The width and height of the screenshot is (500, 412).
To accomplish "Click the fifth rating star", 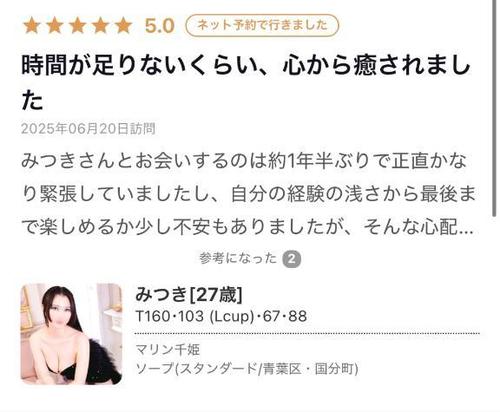I will click(x=124, y=26).
